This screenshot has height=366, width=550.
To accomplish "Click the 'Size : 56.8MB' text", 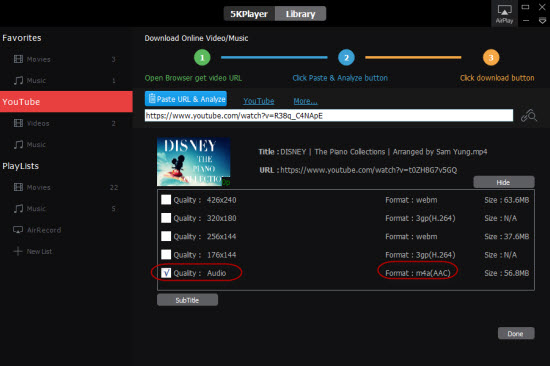I will tap(507, 273).
